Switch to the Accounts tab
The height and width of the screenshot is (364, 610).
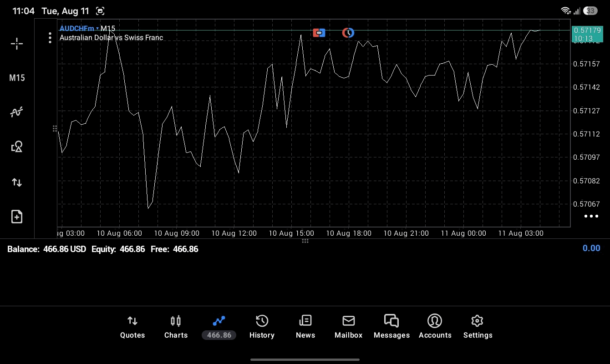[x=435, y=327]
